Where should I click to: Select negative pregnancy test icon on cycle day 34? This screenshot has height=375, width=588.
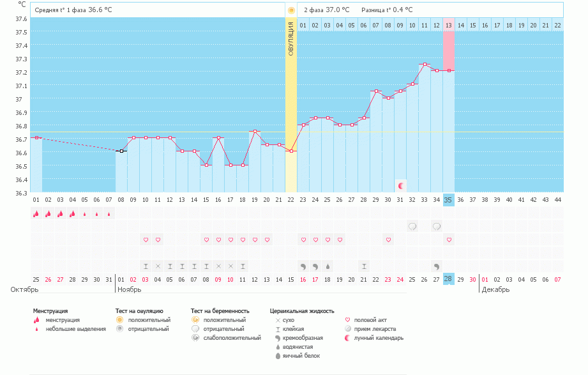pos(437,226)
